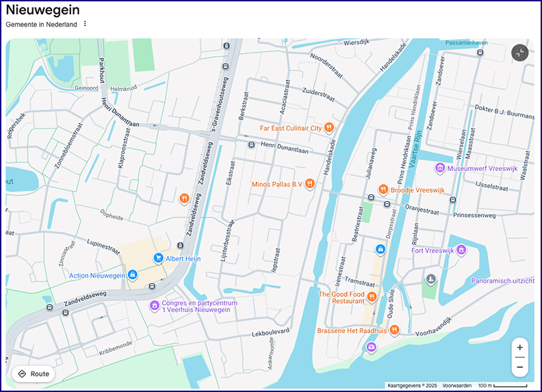Screen dimensions: 542x392
Task: Zoom out with the minus button
Action: (520, 367)
